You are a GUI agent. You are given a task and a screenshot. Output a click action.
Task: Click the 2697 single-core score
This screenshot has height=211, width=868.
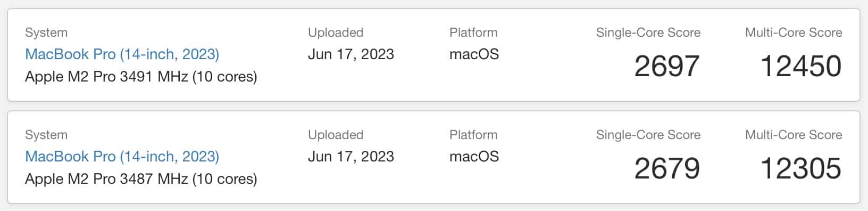click(667, 66)
